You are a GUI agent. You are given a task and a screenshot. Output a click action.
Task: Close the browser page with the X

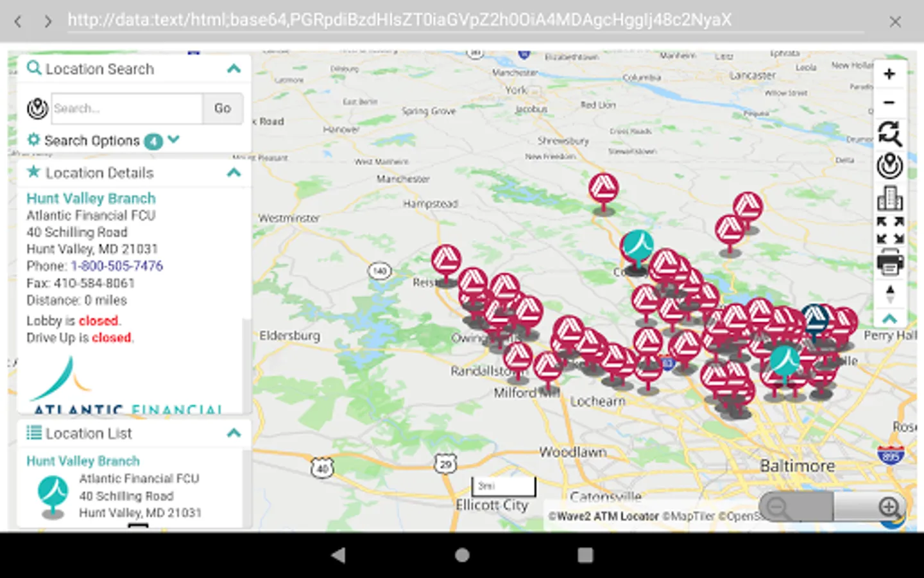pos(895,22)
